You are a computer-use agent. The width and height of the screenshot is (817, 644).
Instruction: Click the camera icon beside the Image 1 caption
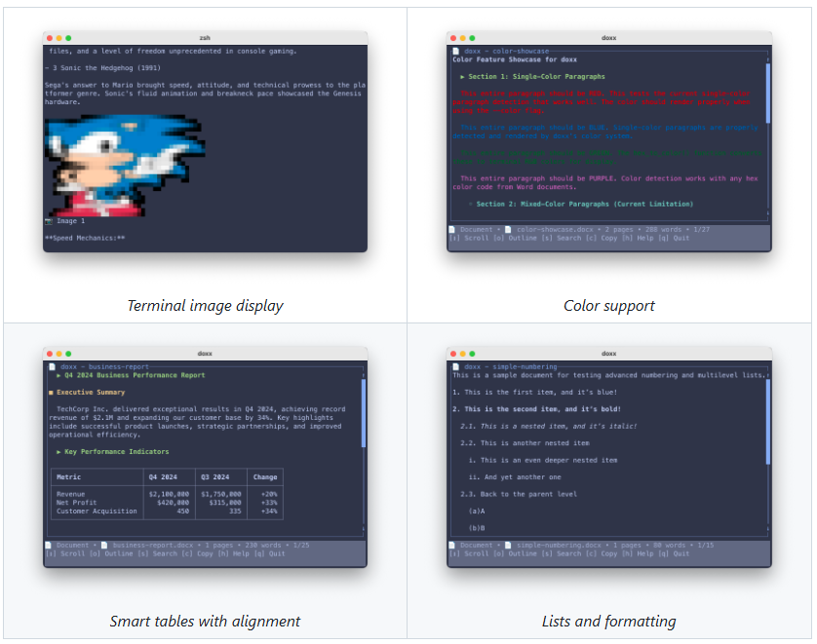[49, 221]
